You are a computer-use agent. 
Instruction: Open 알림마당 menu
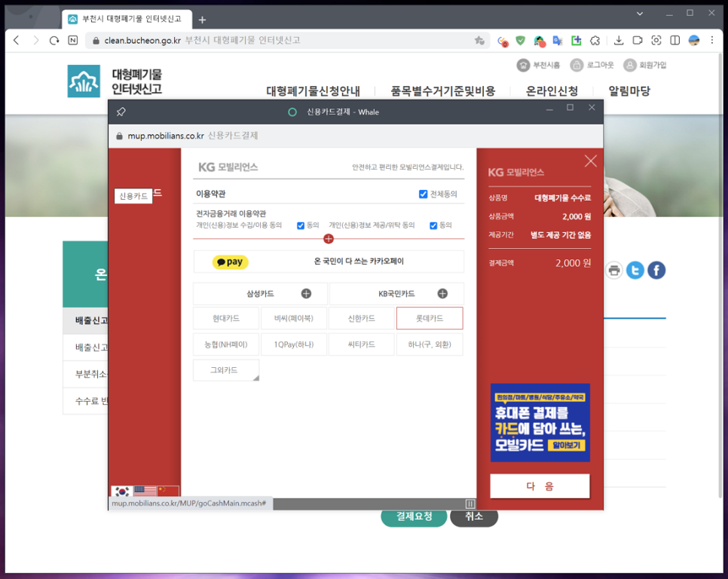pyautogui.click(x=629, y=91)
